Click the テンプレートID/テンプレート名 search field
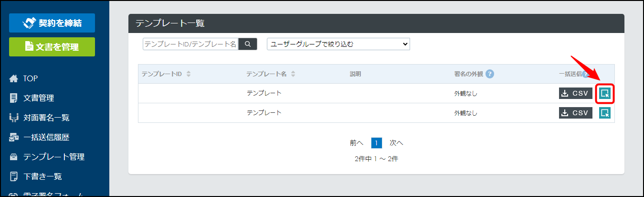 [190, 44]
